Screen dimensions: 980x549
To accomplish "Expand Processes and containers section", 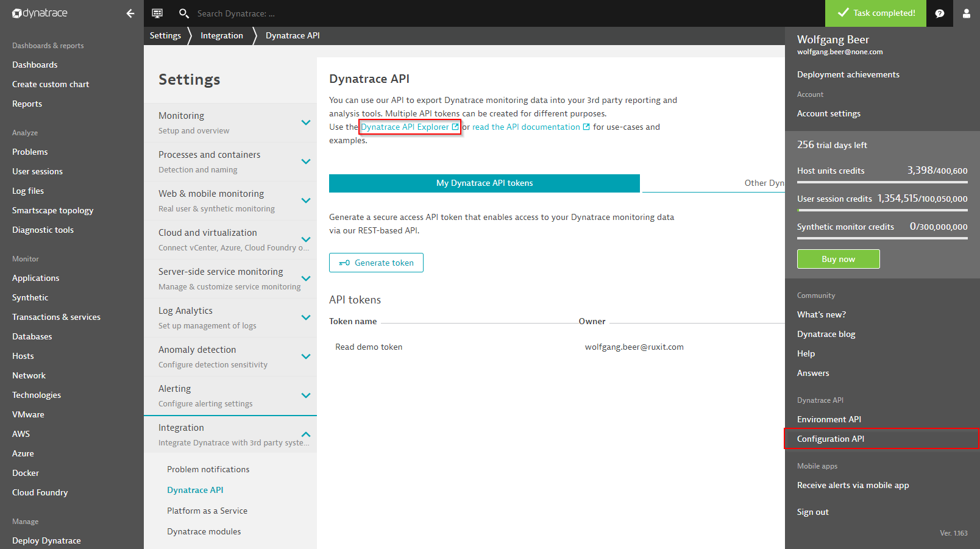I will point(230,162).
